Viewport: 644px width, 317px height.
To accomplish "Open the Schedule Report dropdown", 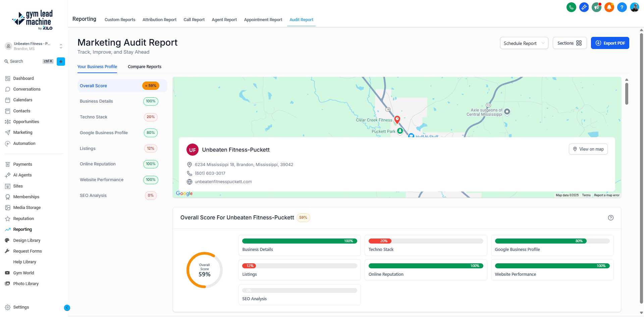I will click(x=524, y=43).
